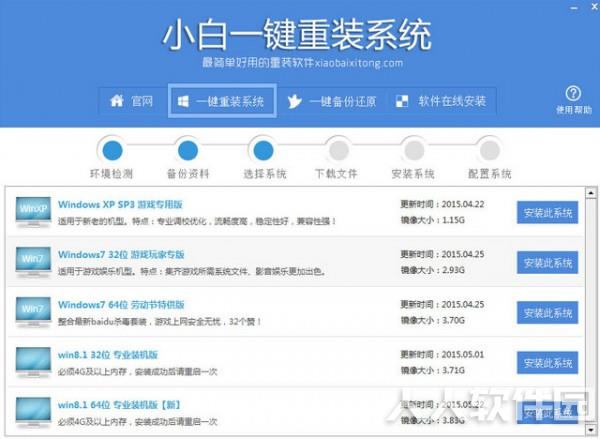Install Windows XP SP3 with 安装此系统
The height and width of the screenshot is (439, 600).
point(547,212)
